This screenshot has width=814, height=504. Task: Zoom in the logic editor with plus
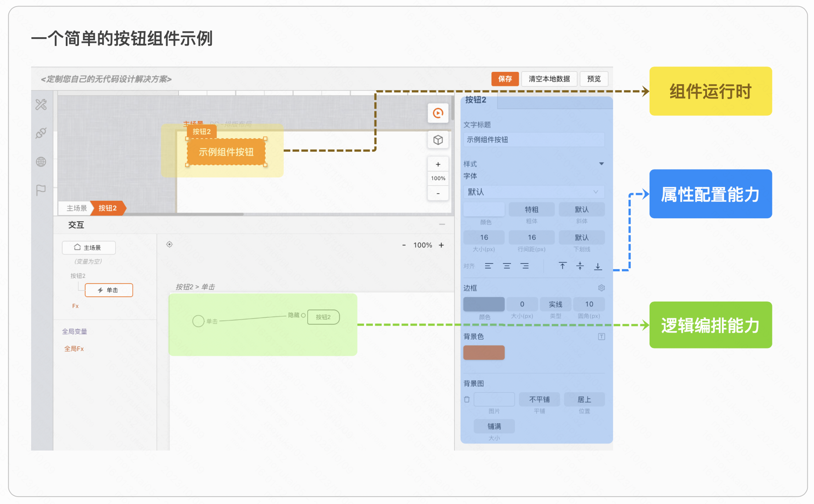click(x=441, y=245)
